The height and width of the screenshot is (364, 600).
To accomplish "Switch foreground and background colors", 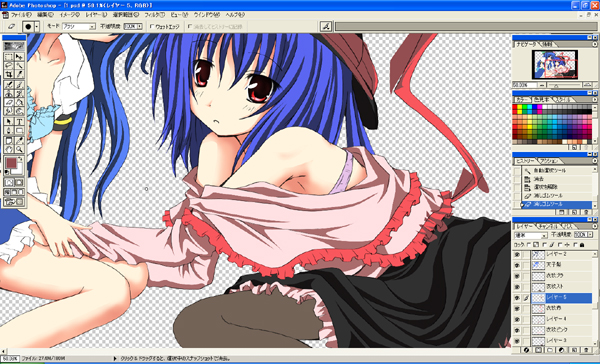I will [21, 158].
